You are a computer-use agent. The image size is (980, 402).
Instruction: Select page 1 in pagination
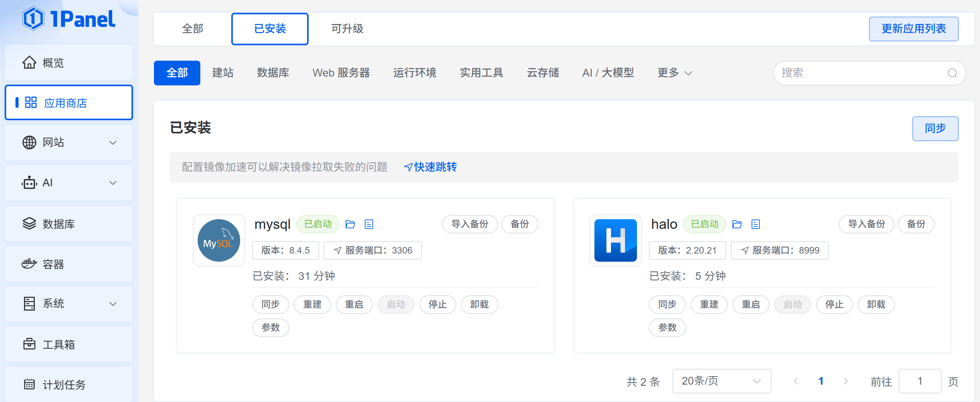click(821, 381)
